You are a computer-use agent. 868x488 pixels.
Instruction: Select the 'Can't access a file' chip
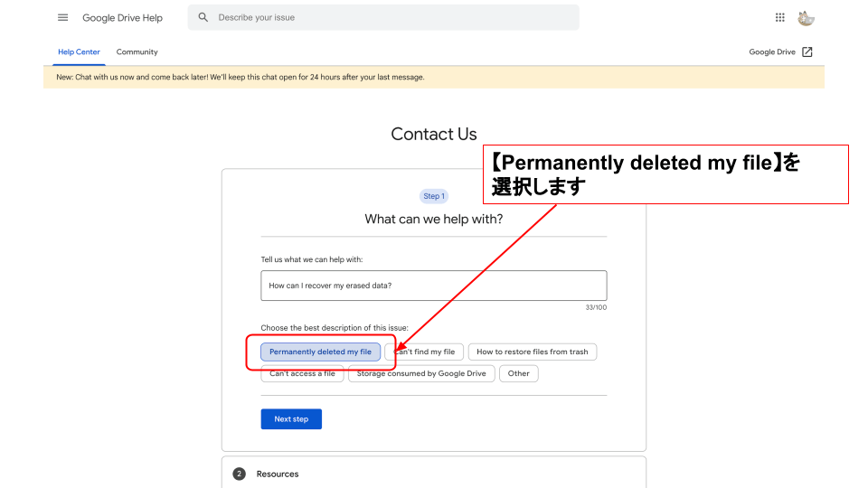(x=302, y=373)
